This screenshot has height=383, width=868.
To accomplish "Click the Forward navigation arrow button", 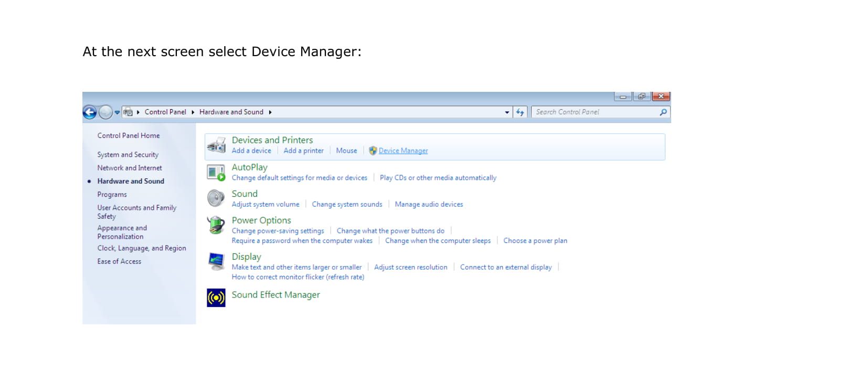I will coord(105,112).
